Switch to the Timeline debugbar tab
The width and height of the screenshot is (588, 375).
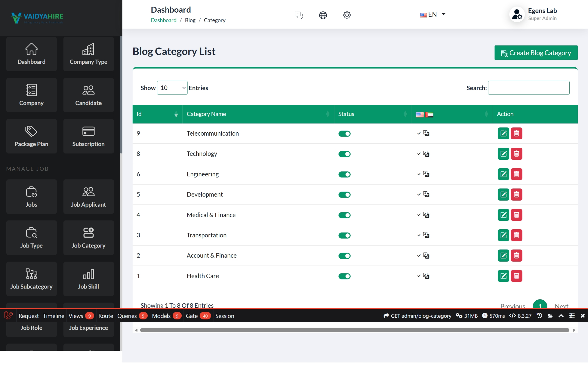(53, 316)
